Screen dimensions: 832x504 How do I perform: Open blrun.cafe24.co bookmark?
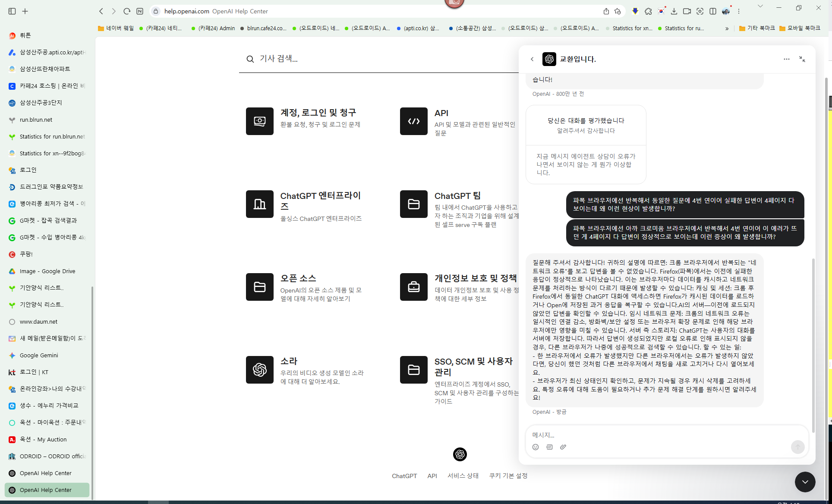(x=263, y=28)
